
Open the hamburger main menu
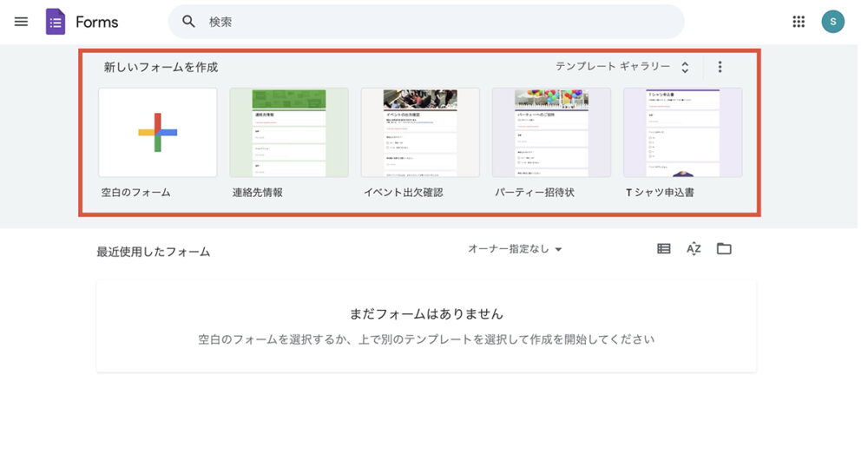click(22, 22)
